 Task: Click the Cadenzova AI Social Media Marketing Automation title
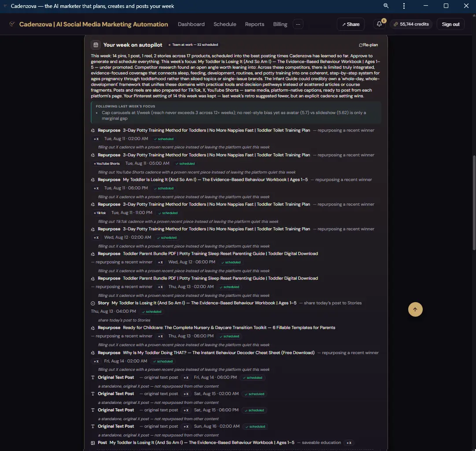(93, 24)
